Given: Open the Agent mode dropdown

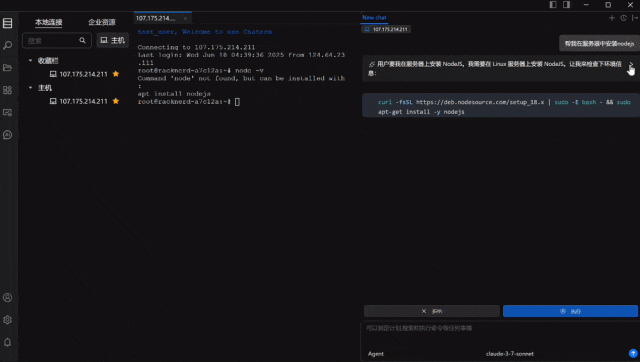Looking at the screenshot, I should pos(376,354).
